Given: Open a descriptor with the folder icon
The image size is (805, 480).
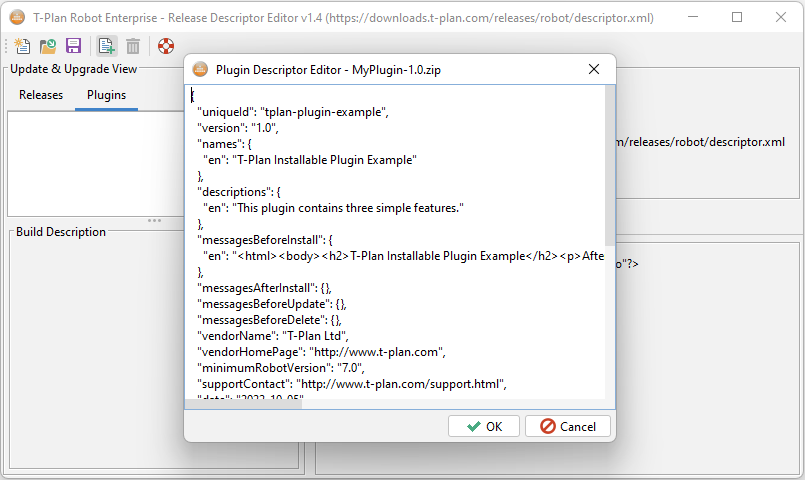Looking at the screenshot, I should point(48,46).
